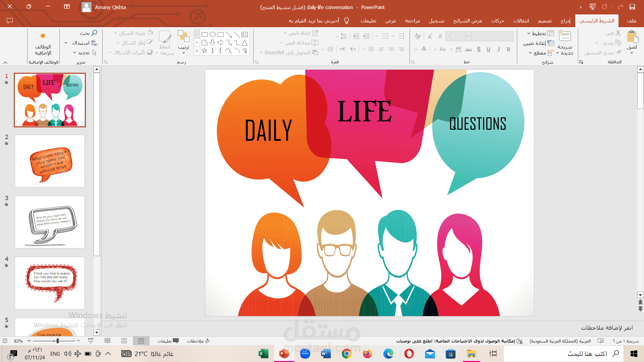The image size is (644, 362).
Task: Toggle Underline text formatting
Action: point(488,49)
